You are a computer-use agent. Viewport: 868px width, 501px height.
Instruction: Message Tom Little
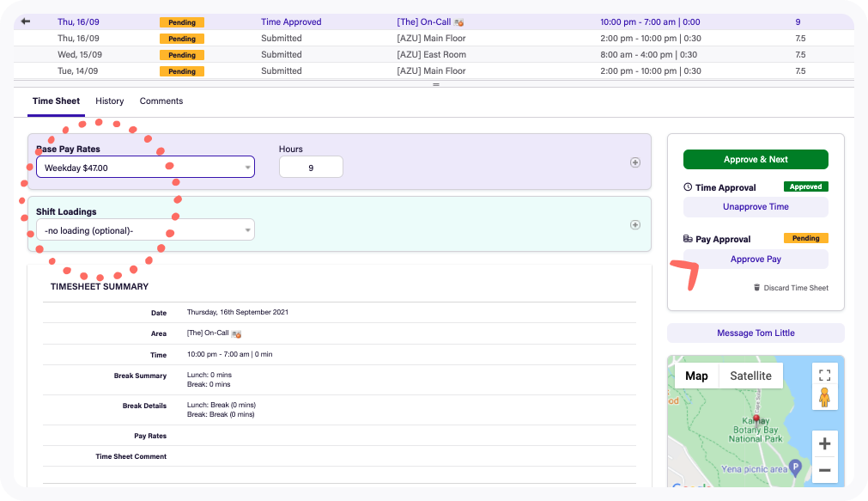point(755,333)
